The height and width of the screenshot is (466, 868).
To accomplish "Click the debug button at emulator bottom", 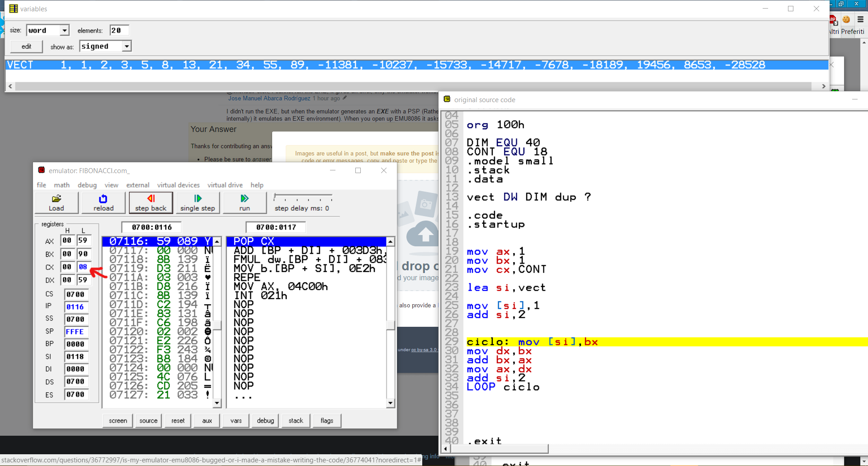I will 265,420.
